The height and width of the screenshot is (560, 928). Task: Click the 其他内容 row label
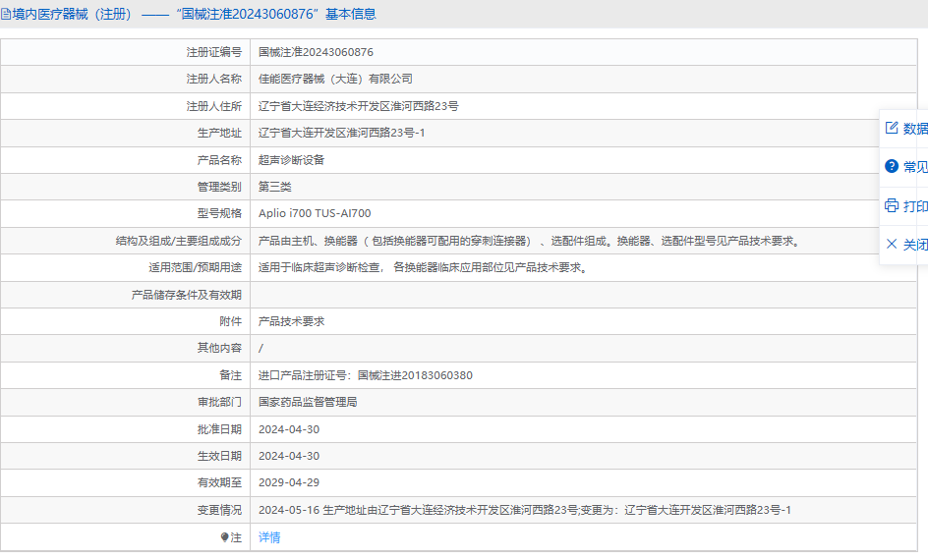pyautogui.click(x=219, y=348)
